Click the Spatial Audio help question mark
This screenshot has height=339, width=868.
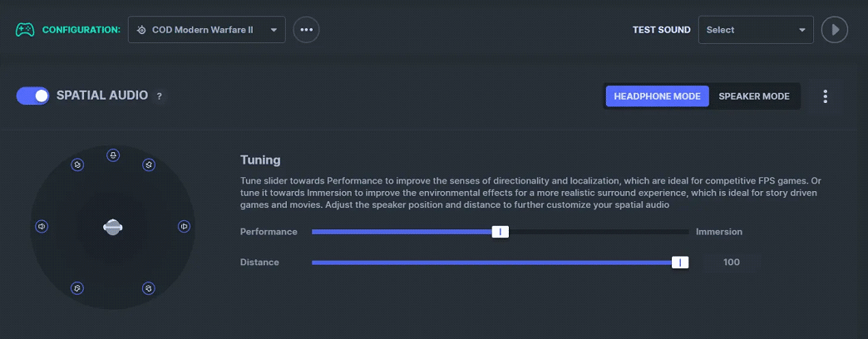160,96
